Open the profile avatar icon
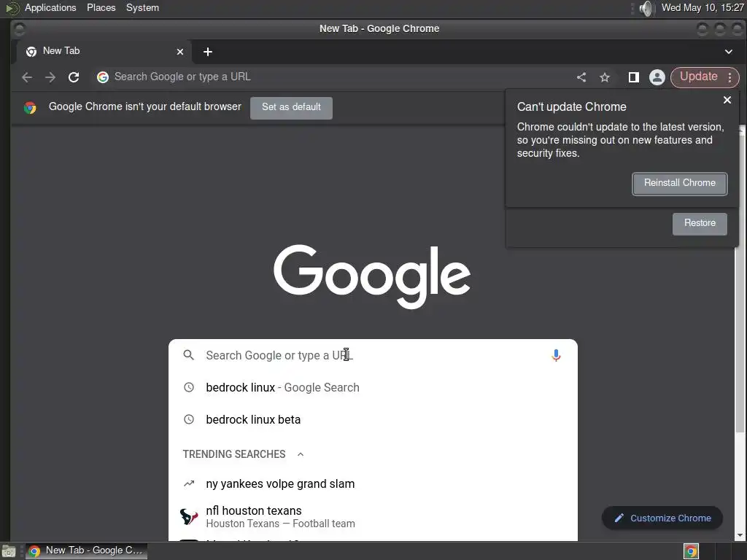This screenshot has height=560, width=747. 657,77
